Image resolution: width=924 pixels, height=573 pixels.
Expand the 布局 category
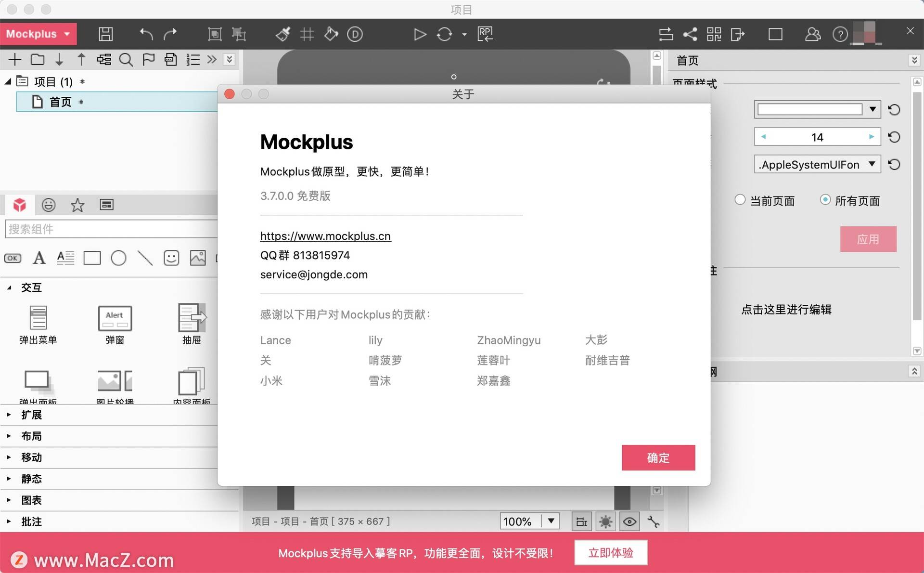tap(9, 435)
